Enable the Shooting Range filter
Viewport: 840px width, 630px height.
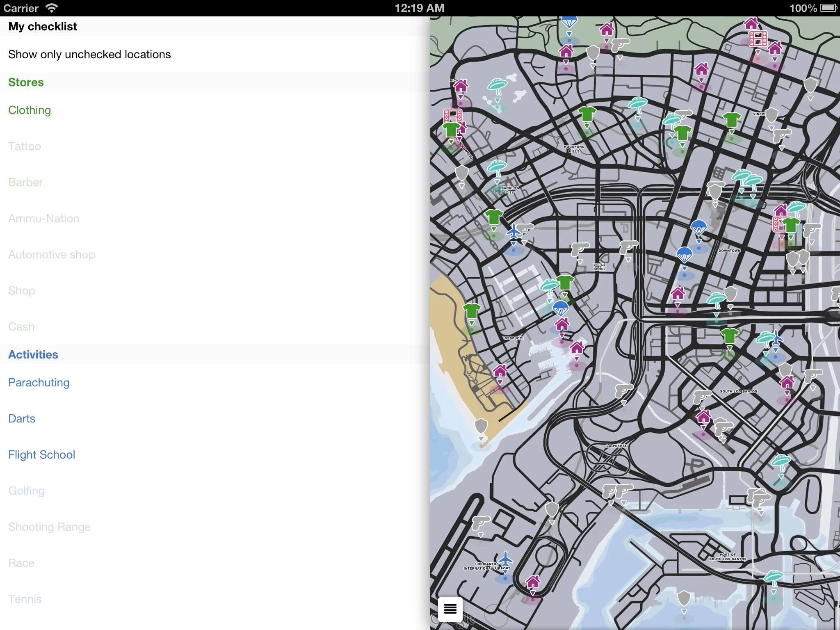click(215, 527)
